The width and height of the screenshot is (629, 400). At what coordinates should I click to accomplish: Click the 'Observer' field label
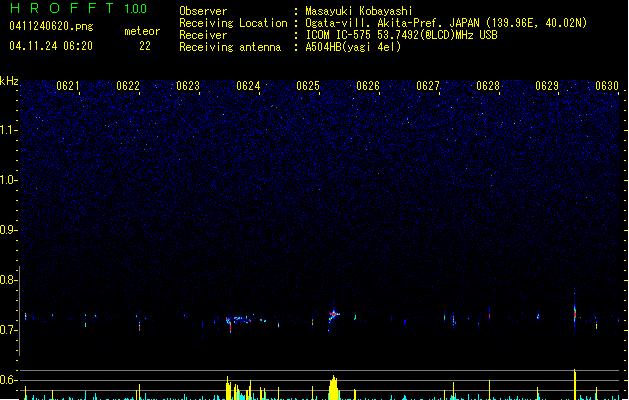coord(203,11)
